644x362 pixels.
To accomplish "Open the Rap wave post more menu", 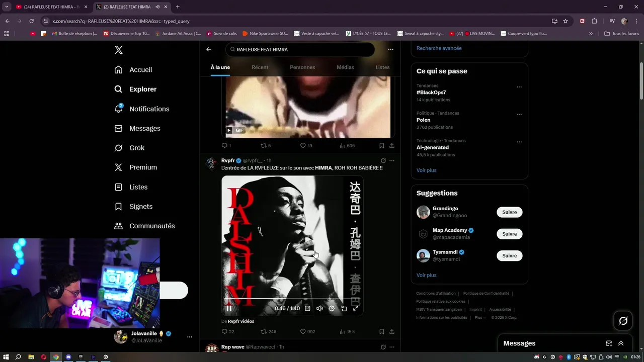I will click(392, 347).
